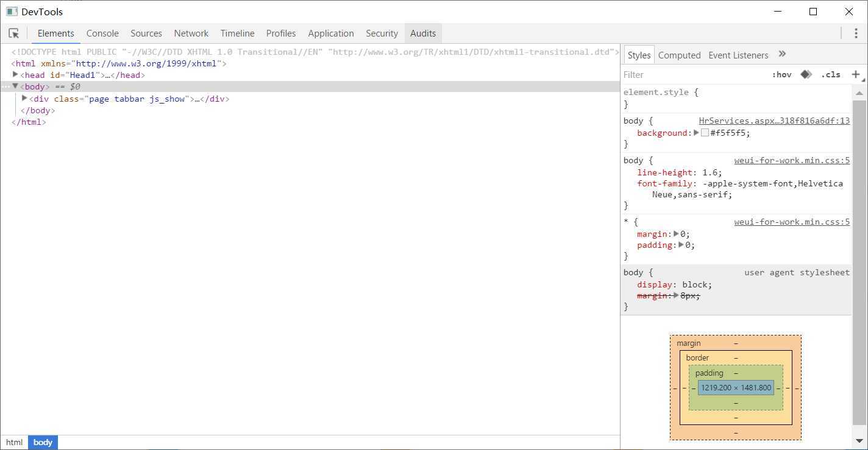Expand the padding:0 shorthand arrow
The height and width of the screenshot is (450, 868).
click(681, 245)
